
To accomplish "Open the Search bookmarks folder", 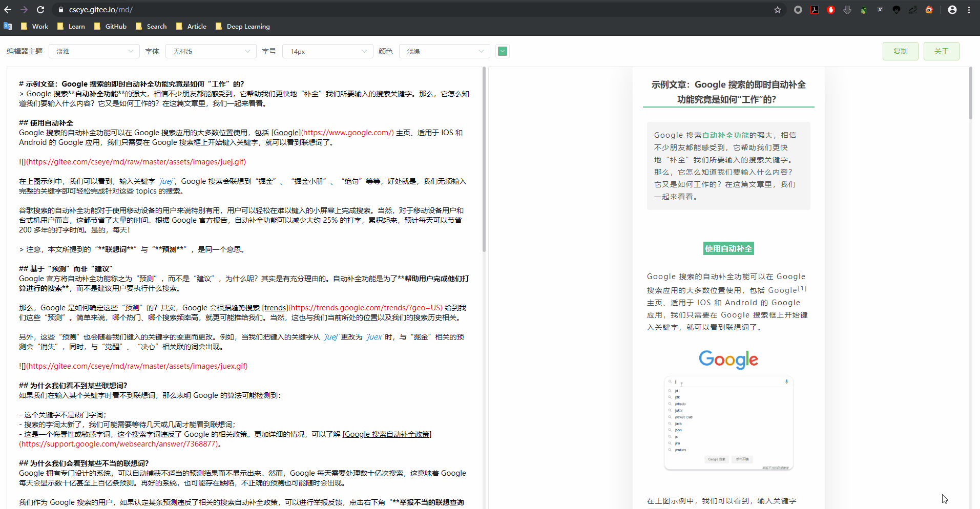I will pos(151,26).
